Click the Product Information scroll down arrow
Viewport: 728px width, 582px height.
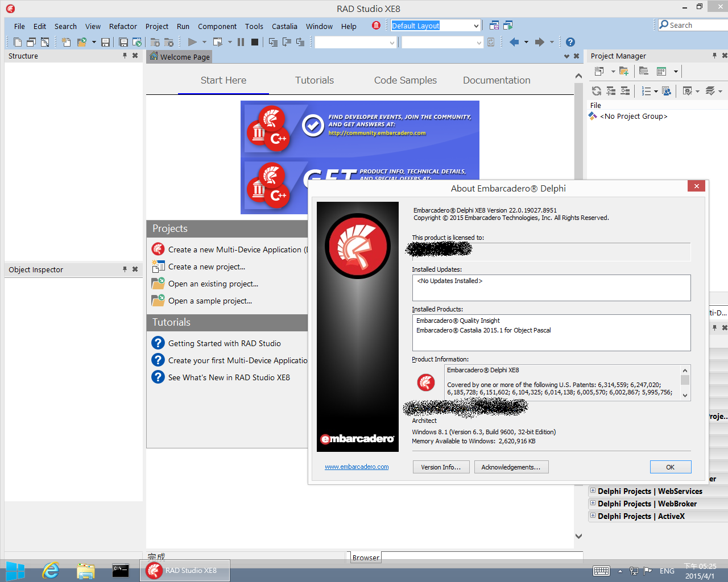[x=685, y=396]
